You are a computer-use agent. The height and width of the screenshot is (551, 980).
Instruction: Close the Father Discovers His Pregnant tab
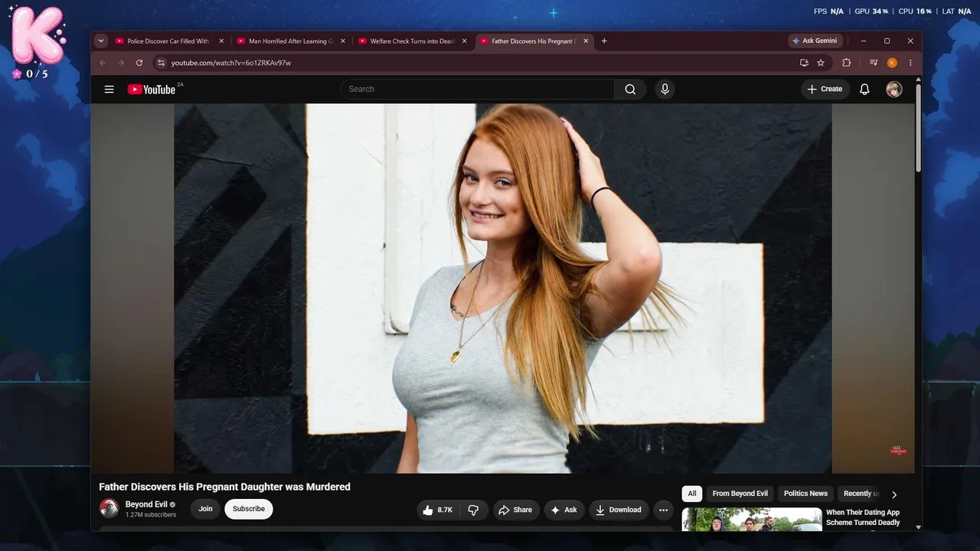(586, 41)
